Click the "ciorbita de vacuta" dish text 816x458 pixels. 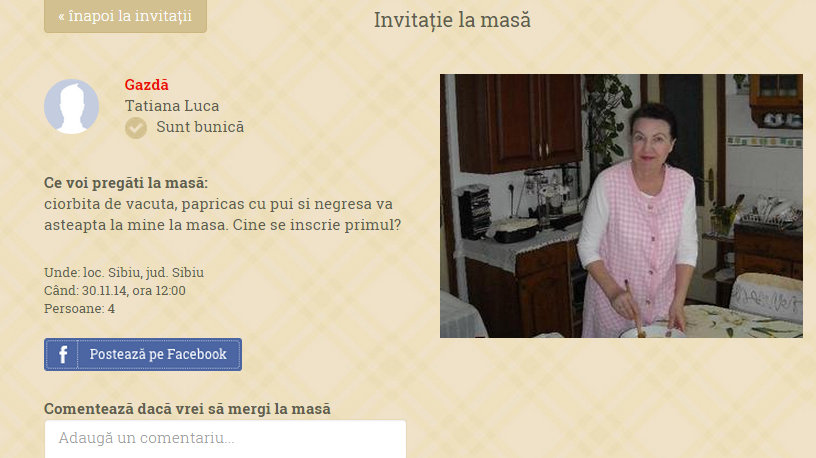click(x=110, y=204)
